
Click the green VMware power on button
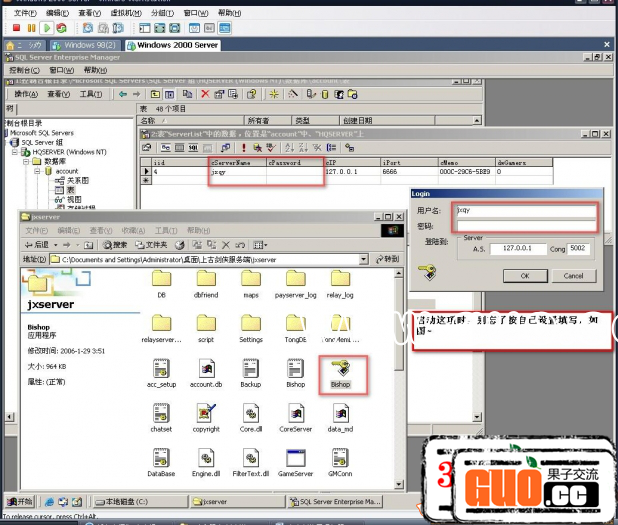tap(47, 28)
